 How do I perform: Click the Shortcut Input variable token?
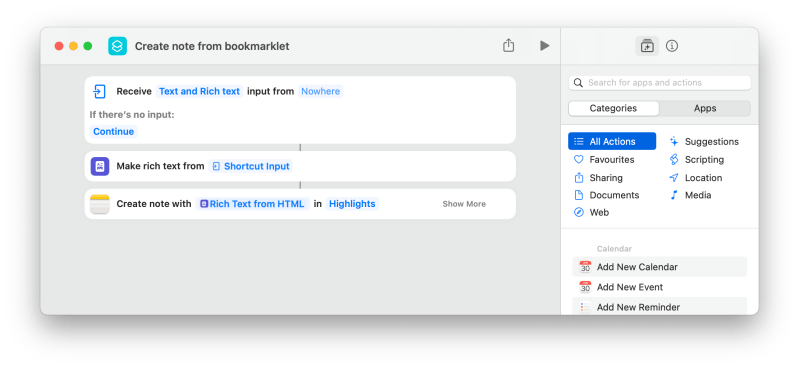click(x=251, y=166)
